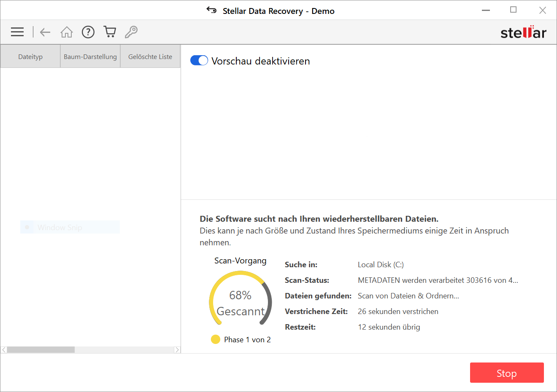The width and height of the screenshot is (557, 392).
Task: Switch to the Baum-Darstellung tab
Action: tap(90, 56)
